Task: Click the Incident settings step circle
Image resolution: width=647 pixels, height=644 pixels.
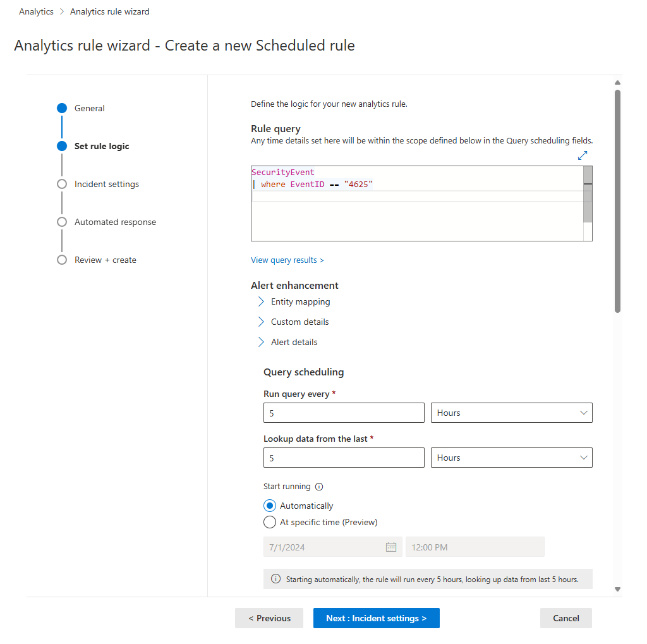Action: 61,184
